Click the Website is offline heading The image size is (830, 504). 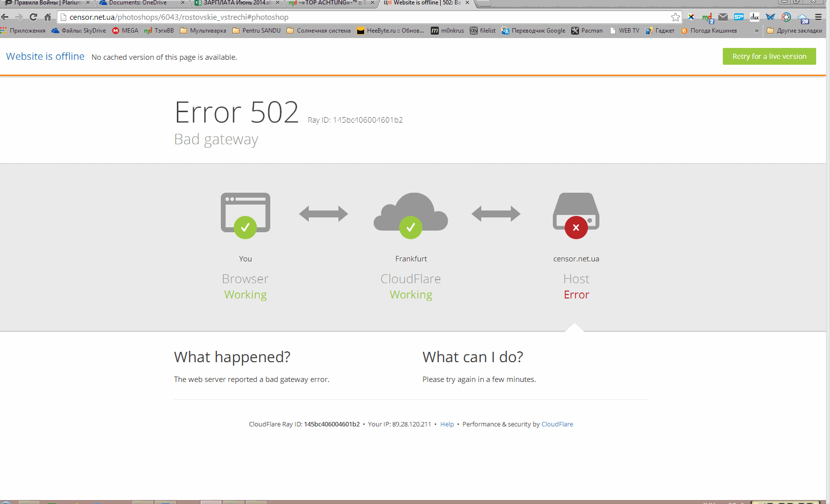tap(45, 56)
